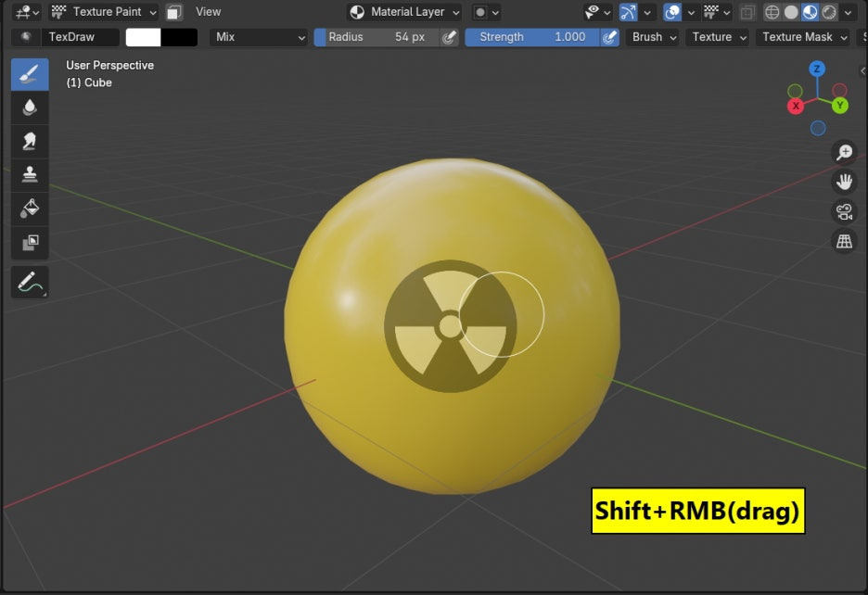
Task: Select the Clone stamp tool
Action: [30, 174]
